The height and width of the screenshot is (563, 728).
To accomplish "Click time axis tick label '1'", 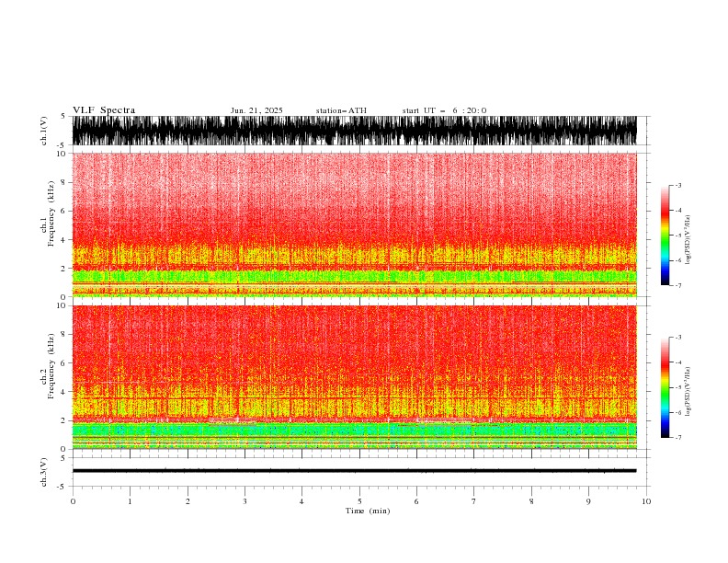I will click(x=130, y=501).
